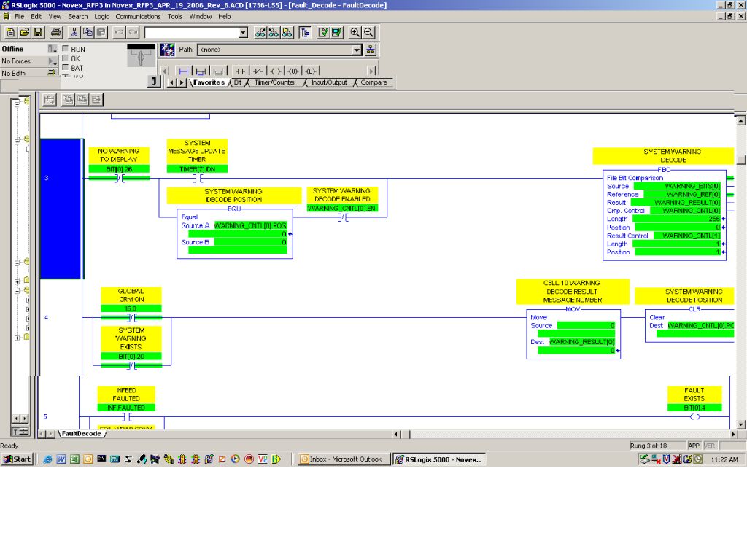Screen dimensions: 747x560
Task: Open the Offline controller status dropdown
Action: click(x=53, y=49)
